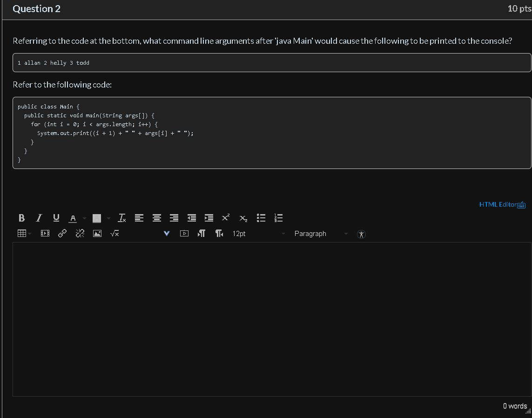The height and width of the screenshot is (418, 532).
Task: Open the math equation editor
Action: tap(114, 233)
